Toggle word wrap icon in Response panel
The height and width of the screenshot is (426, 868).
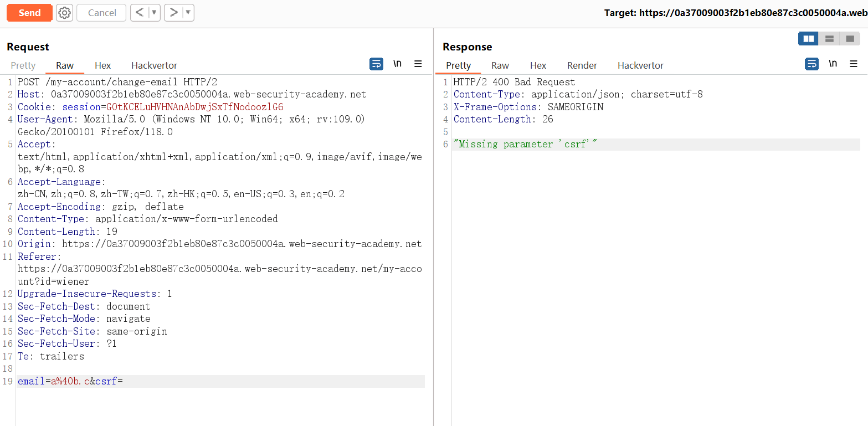click(811, 64)
